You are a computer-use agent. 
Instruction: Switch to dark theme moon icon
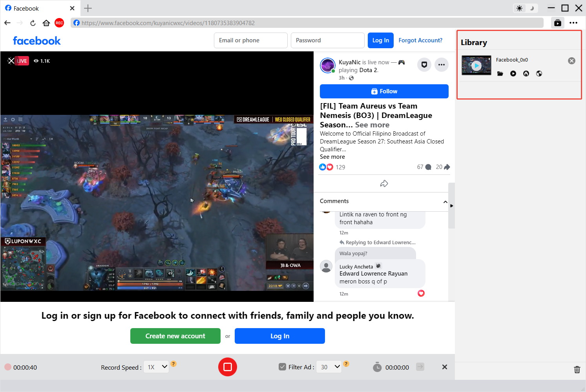click(x=532, y=8)
